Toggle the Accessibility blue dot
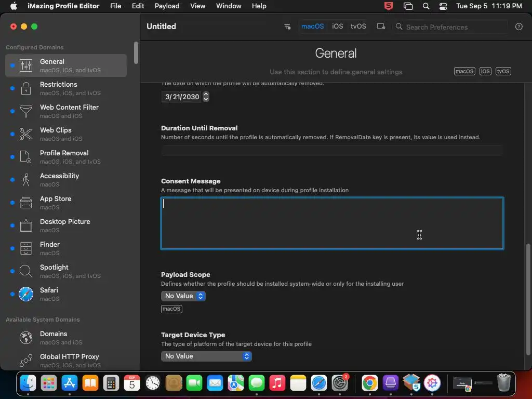Screen dimensions: 532x399 (x=12, y=179)
